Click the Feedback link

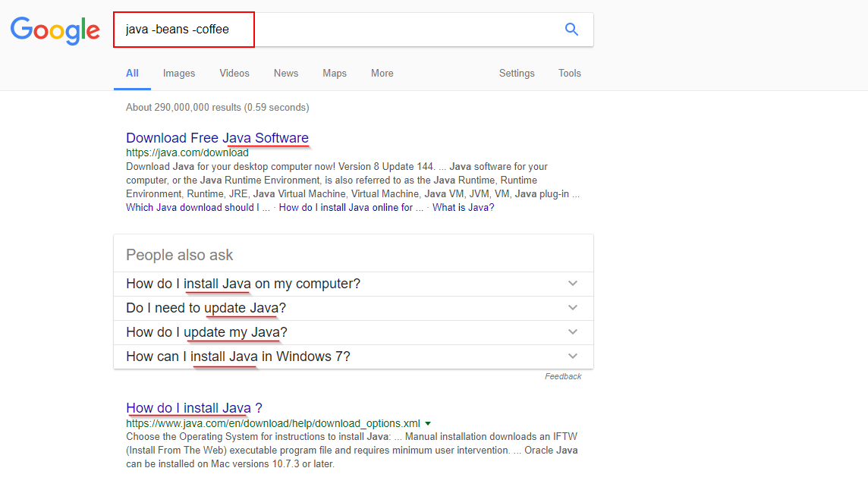pyautogui.click(x=563, y=376)
